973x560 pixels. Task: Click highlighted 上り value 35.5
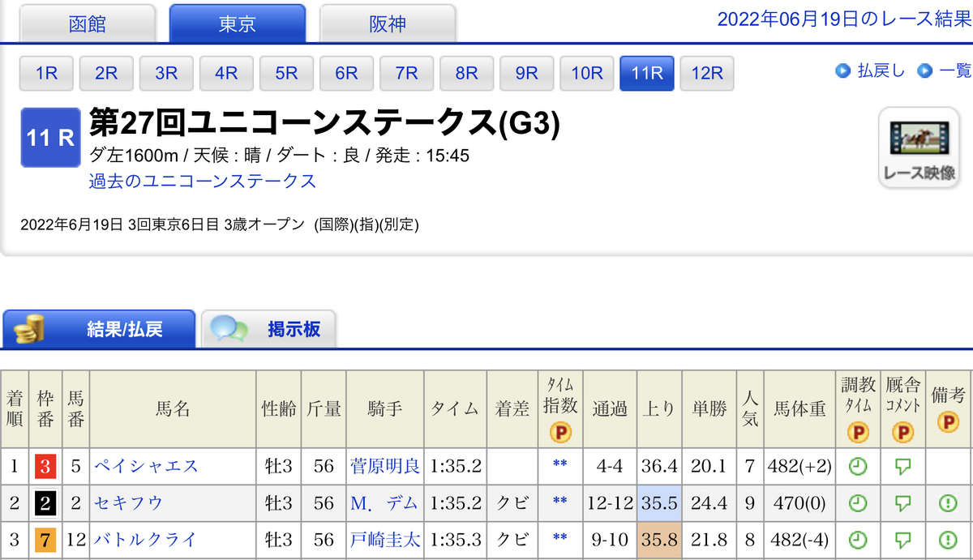coord(659,503)
